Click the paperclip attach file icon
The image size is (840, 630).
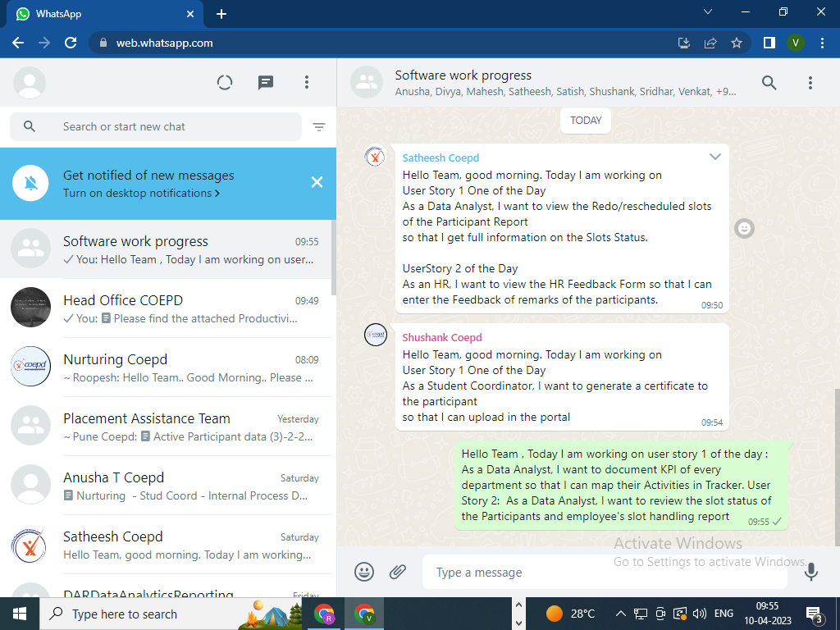click(398, 572)
